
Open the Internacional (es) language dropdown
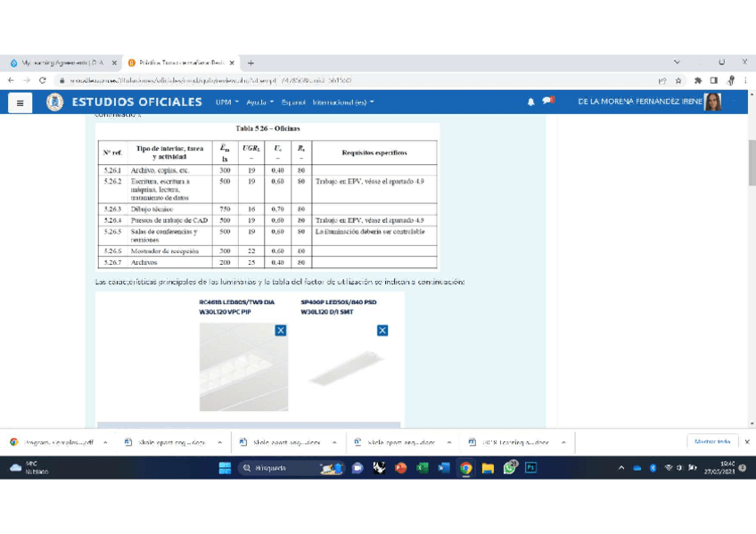342,103
